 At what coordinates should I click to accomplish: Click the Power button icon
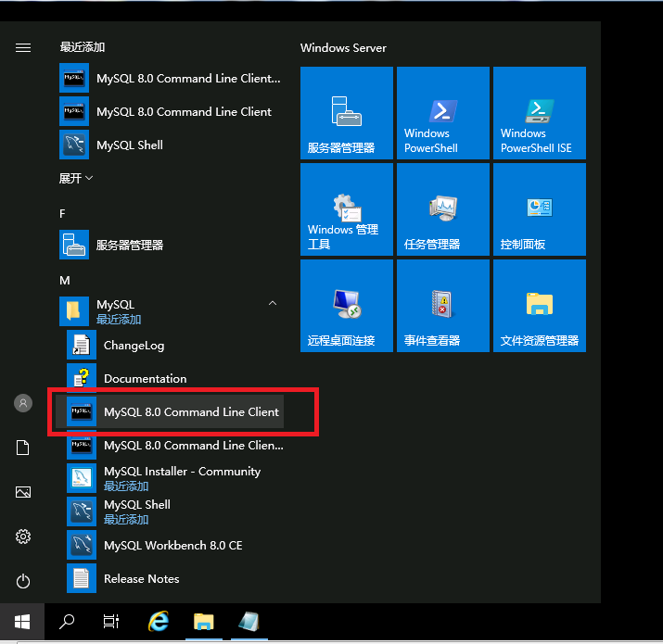(x=23, y=581)
